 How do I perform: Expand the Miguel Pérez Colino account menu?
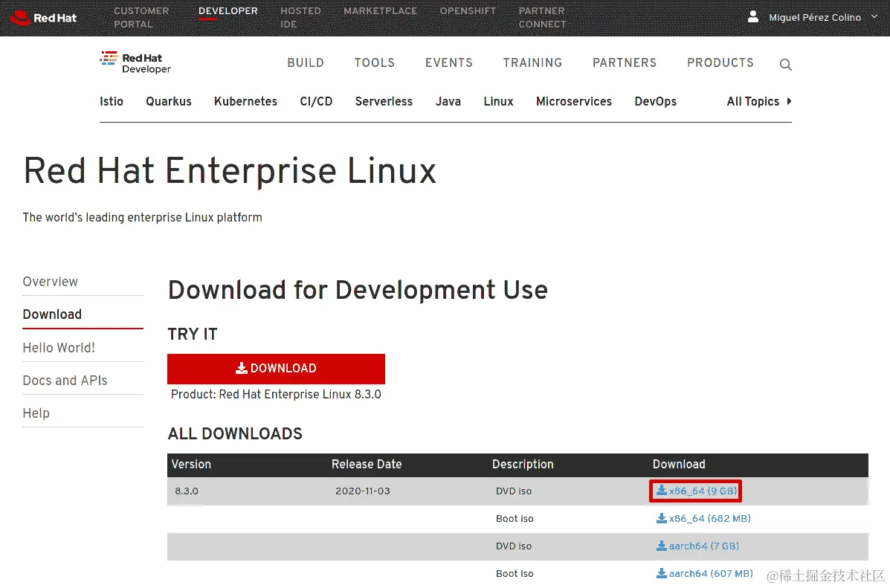(x=814, y=16)
